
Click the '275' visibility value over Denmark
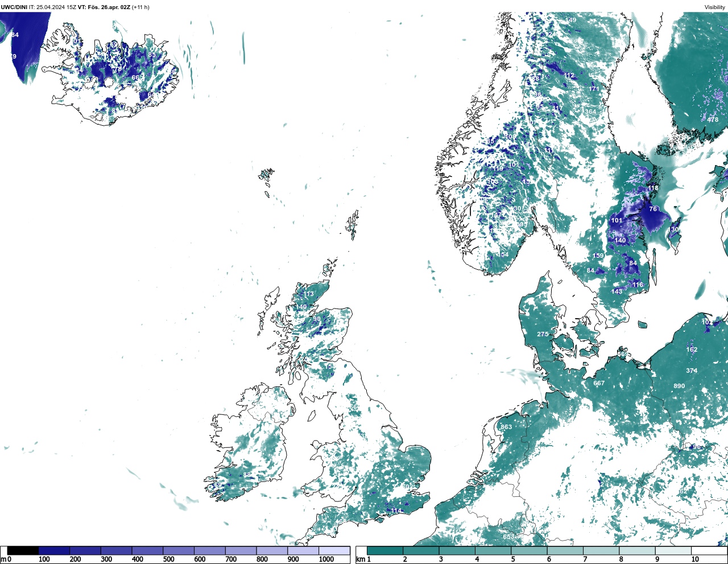[543, 334]
